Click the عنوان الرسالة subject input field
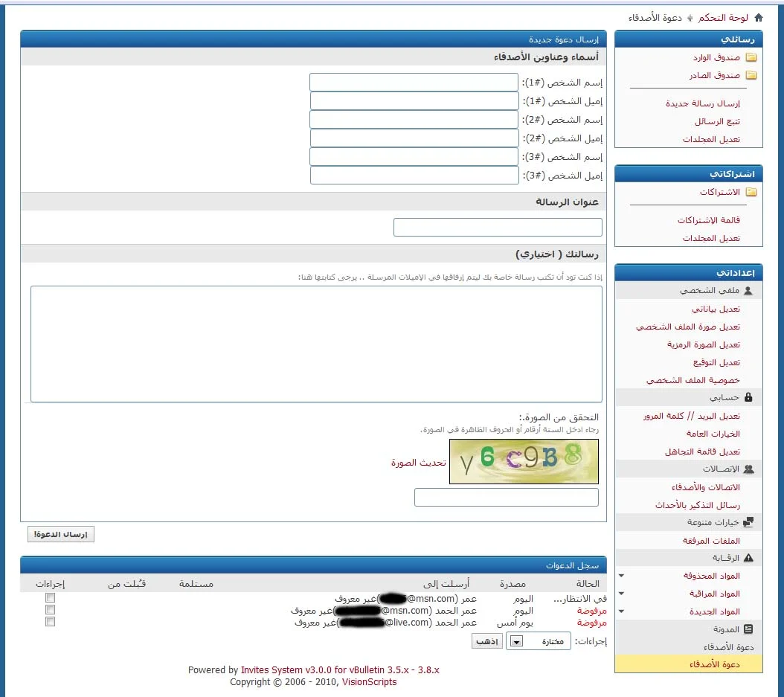784x697 pixels. (497, 228)
